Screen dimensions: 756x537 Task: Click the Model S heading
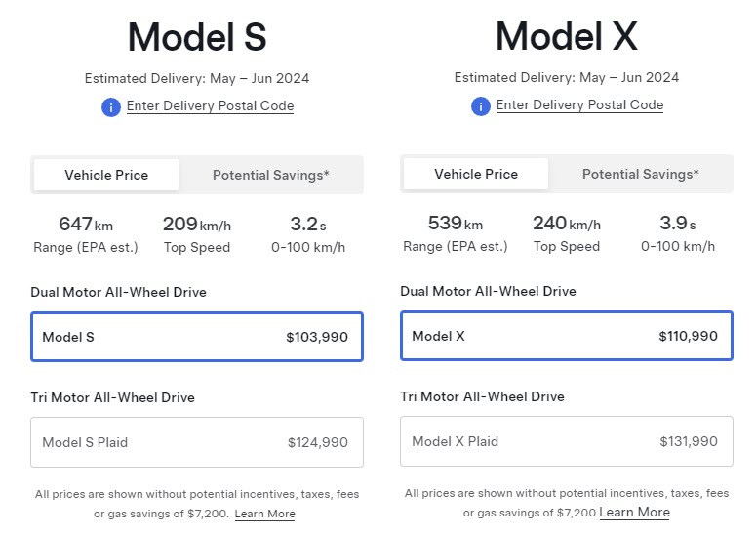tap(197, 37)
